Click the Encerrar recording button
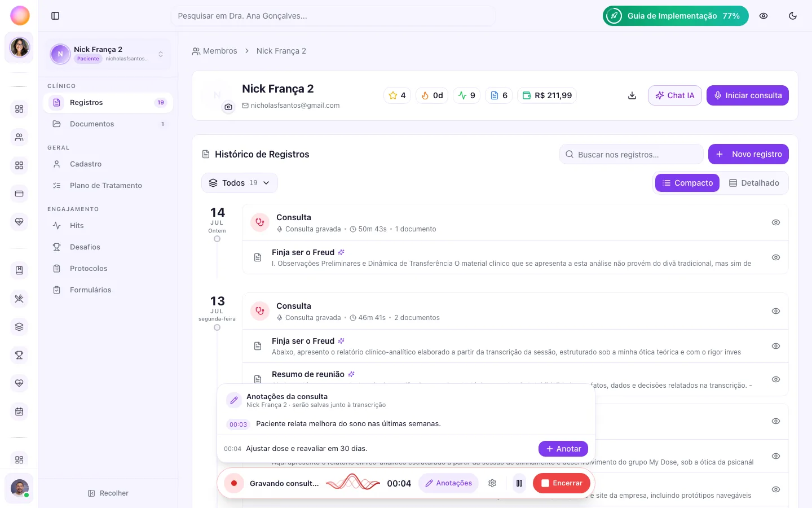 [562, 483]
